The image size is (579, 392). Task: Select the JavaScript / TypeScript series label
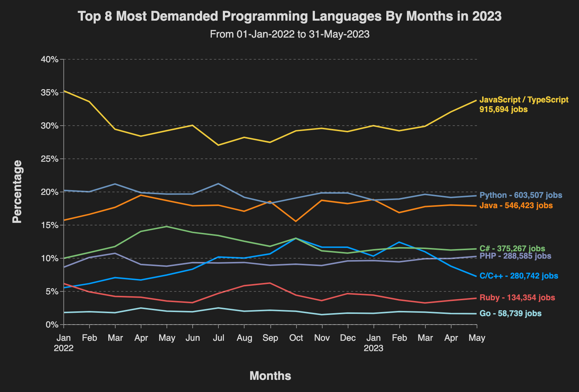point(524,100)
